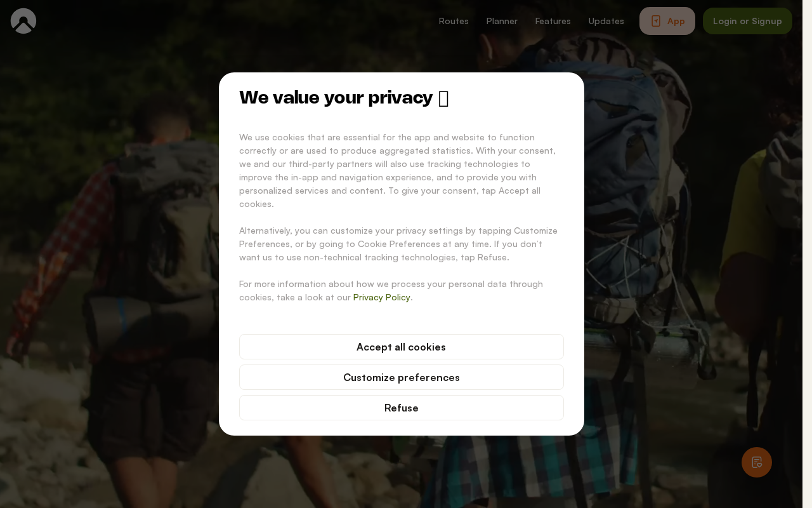
Task: Click the Login or Signup button
Action: 747,21
